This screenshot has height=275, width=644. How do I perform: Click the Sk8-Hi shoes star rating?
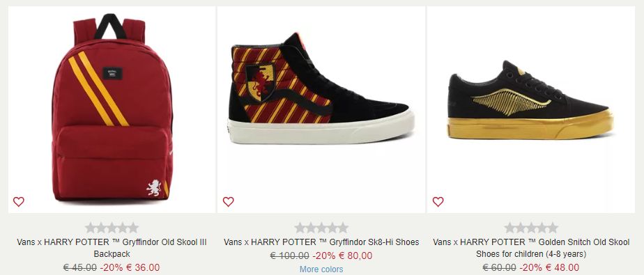[321, 228]
